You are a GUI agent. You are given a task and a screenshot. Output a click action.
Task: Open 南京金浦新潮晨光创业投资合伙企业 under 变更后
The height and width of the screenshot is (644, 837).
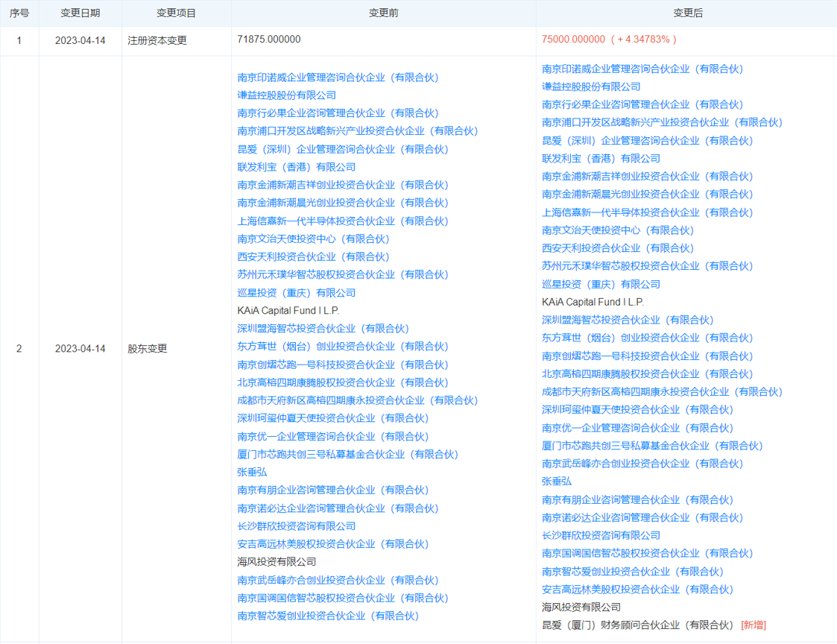648,195
